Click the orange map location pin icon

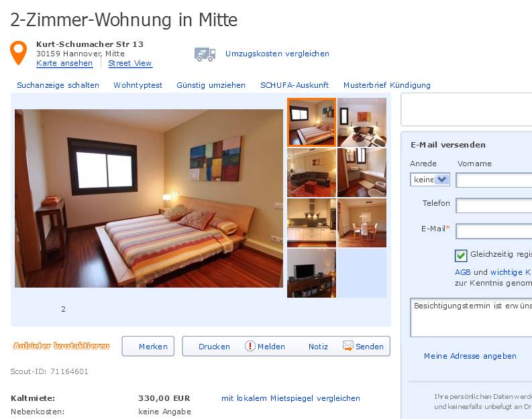pos(18,52)
